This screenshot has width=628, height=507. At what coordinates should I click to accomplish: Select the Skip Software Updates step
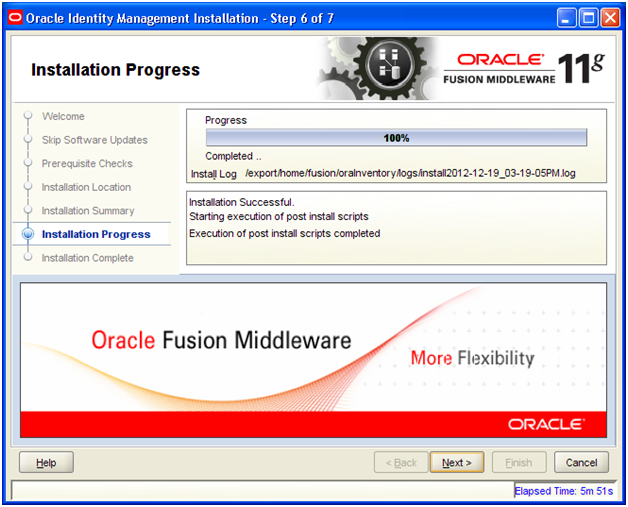click(95, 140)
